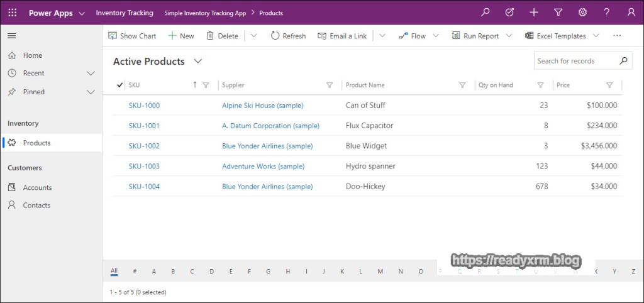Open Accounts in the left navigation
The width and height of the screenshot is (644, 303).
[x=37, y=187]
